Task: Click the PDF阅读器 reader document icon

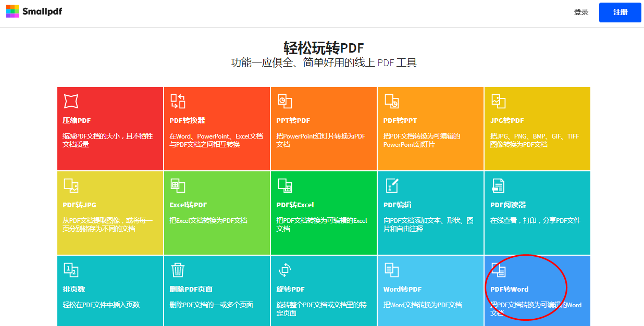Action: pyautogui.click(x=498, y=185)
